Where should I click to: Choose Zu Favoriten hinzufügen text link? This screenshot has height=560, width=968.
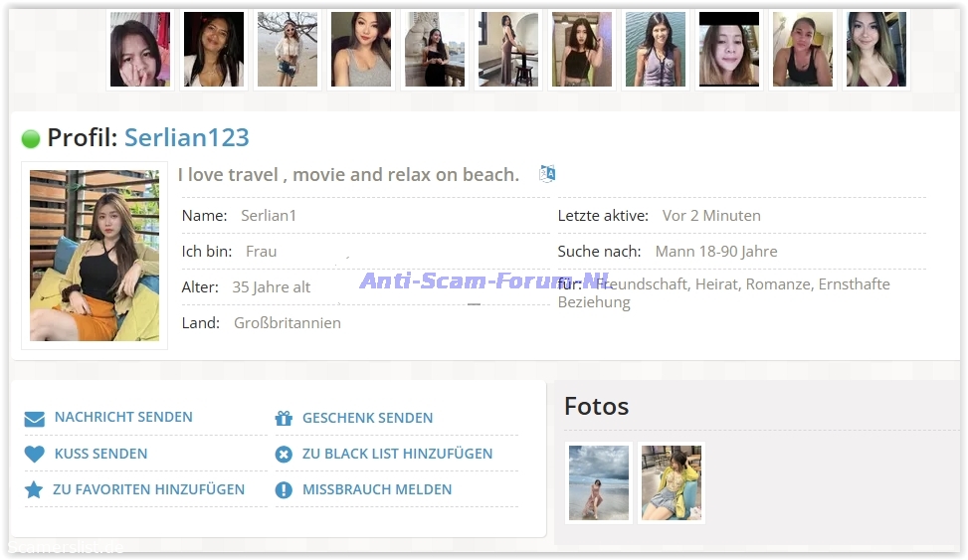[x=148, y=489]
